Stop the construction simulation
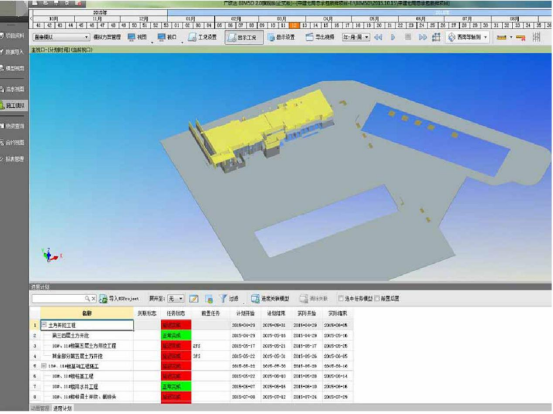Image resolution: width=553 pixels, height=414 pixels. pyautogui.click(x=408, y=37)
